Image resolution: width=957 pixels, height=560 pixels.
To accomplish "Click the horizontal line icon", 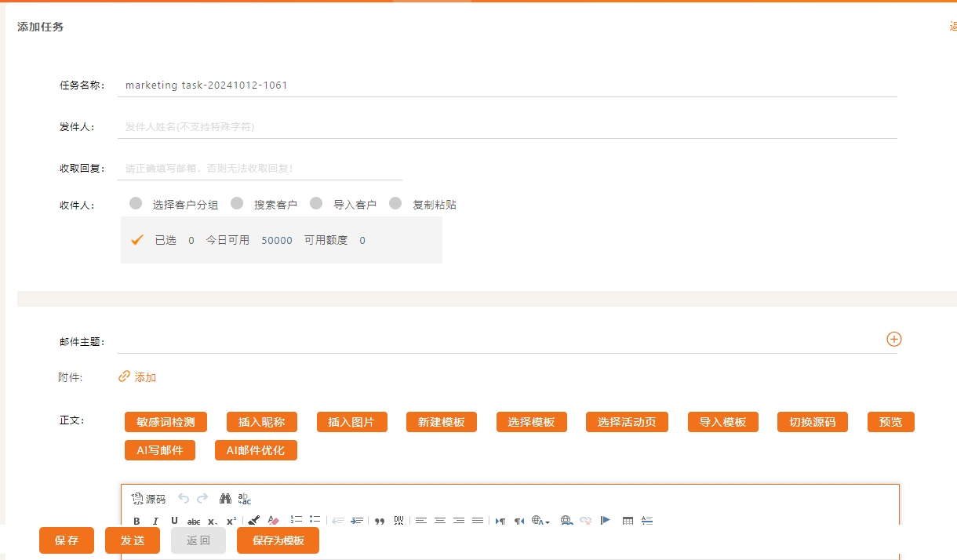I will [647, 520].
